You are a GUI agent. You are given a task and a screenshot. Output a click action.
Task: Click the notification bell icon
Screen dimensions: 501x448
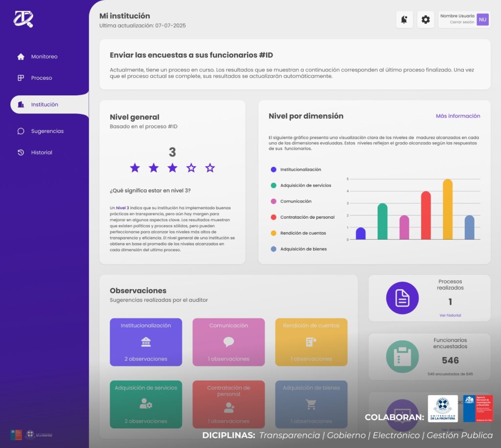pos(404,20)
